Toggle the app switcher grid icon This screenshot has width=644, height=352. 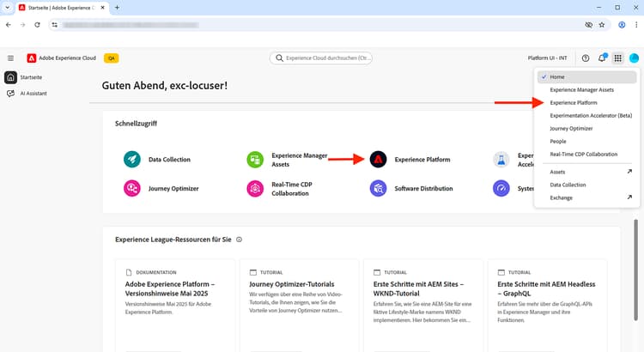click(x=617, y=58)
